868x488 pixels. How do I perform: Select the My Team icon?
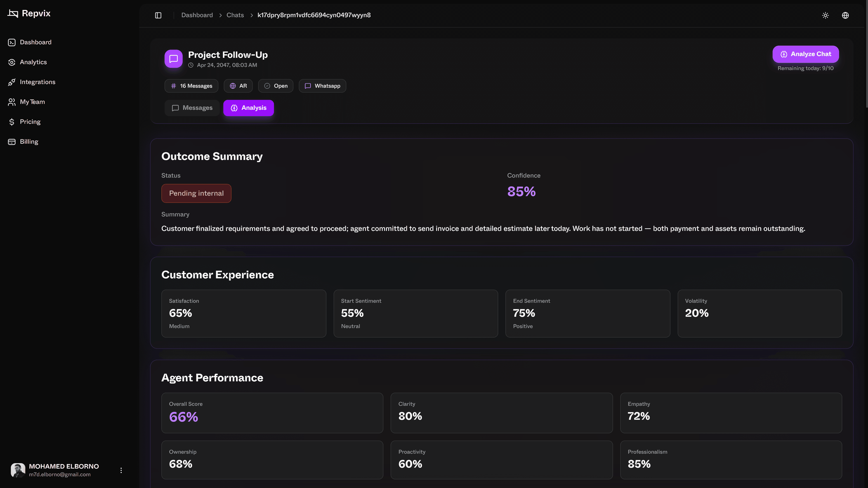[x=12, y=102]
